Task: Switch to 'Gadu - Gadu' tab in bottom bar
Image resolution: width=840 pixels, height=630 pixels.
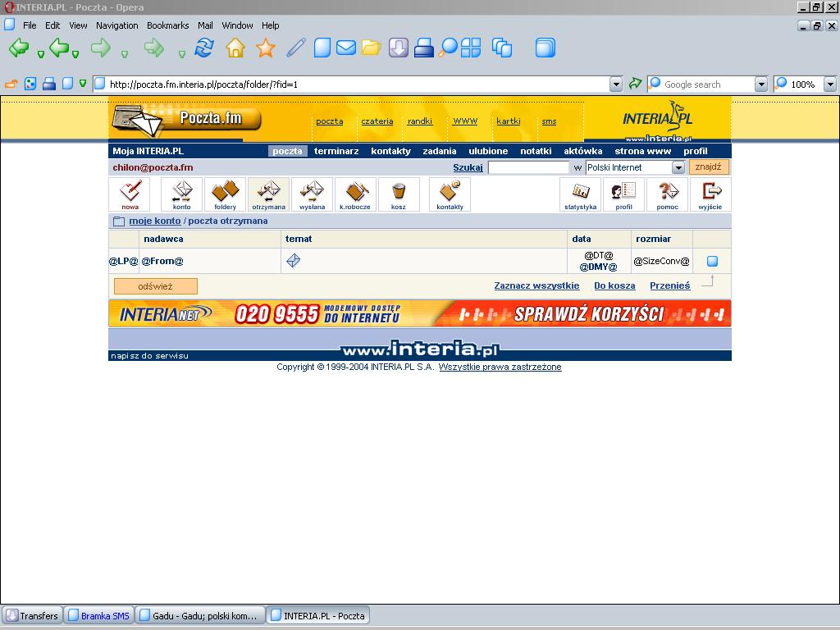Action: click(201, 615)
